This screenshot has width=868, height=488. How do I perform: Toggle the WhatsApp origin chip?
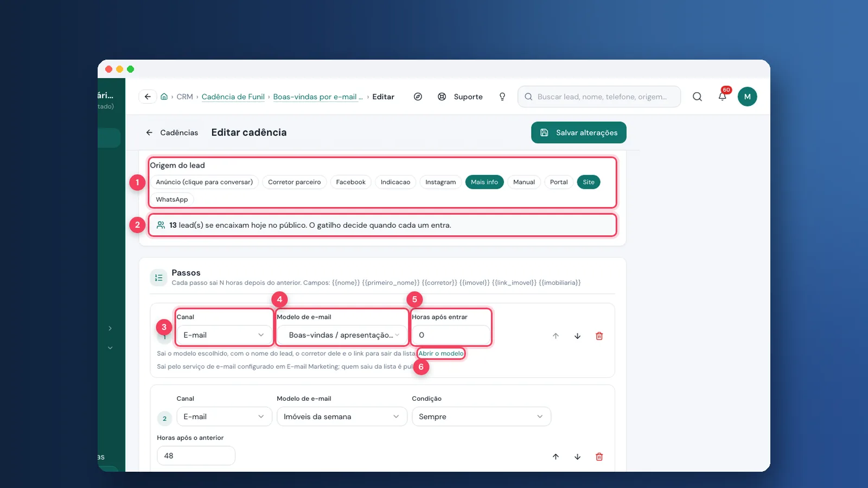pyautogui.click(x=172, y=200)
